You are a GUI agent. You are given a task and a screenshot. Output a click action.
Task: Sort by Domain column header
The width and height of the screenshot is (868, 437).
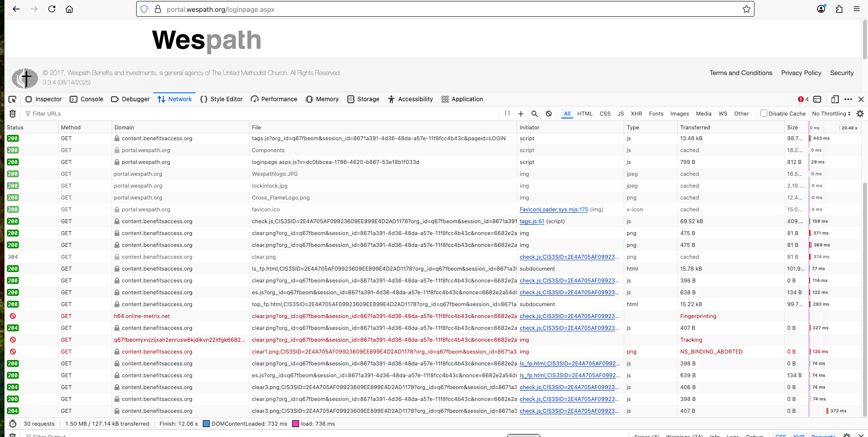coord(181,127)
